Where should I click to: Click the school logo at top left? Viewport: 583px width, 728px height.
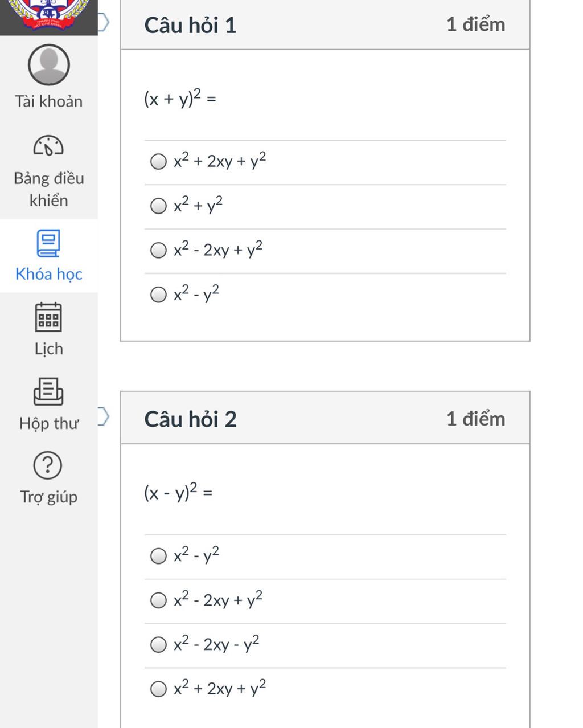[49, 14]
